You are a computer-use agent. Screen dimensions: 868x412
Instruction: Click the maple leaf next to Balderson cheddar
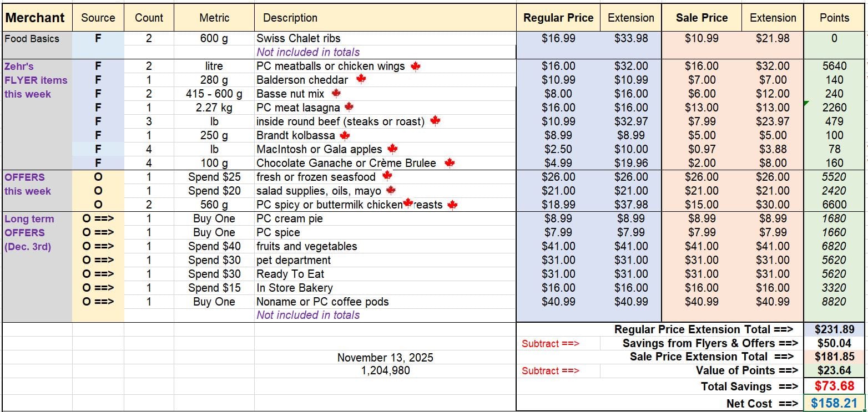(x=361, y=80)
